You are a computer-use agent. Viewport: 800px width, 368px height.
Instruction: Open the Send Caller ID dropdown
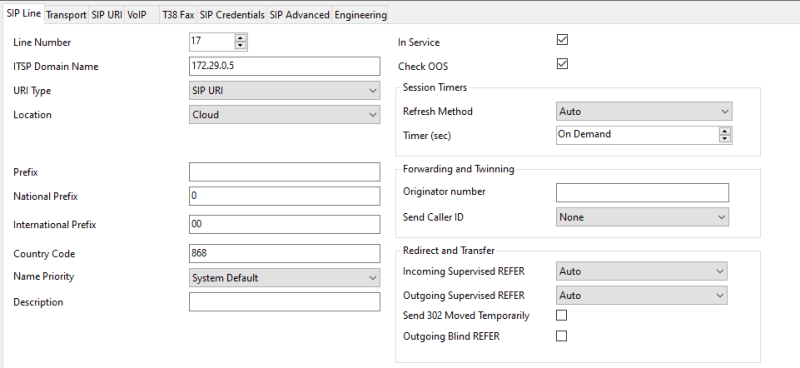pos(642,217)
